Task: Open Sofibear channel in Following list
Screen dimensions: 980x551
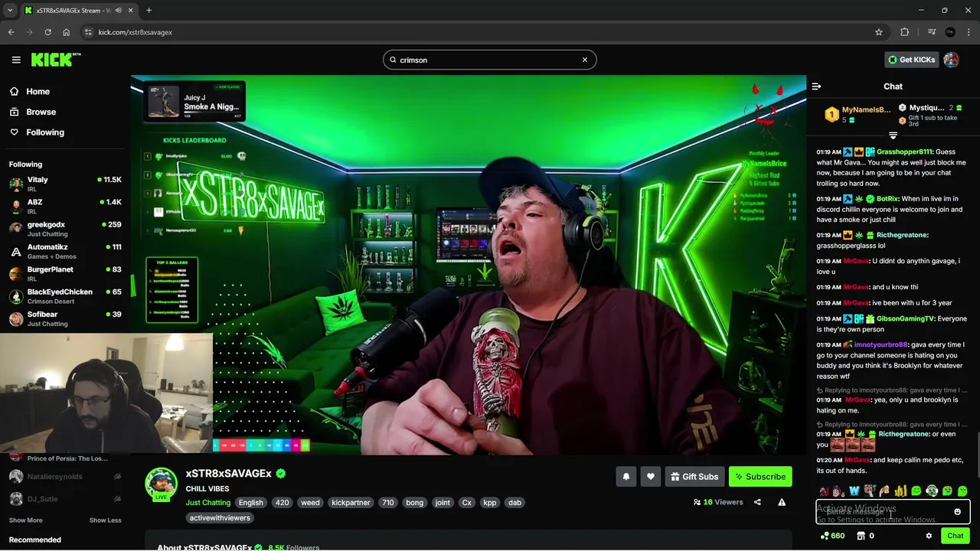Action: point(65,318)
